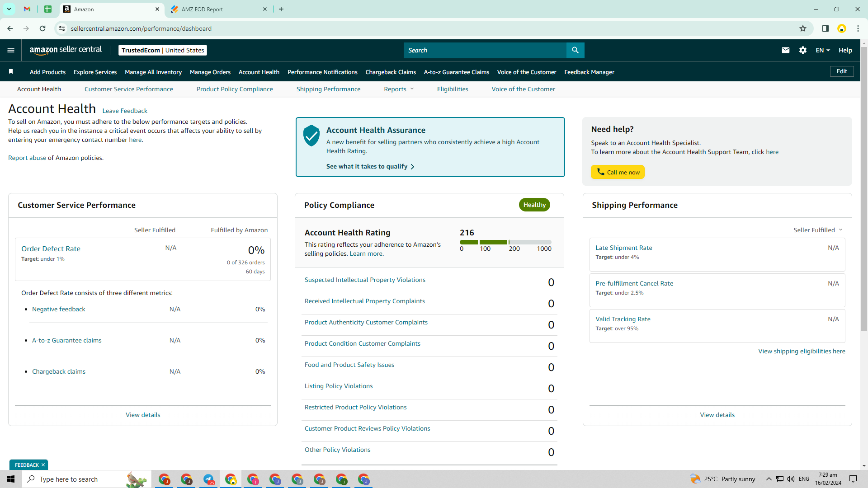The width and height of the screenshot is (868, 488).
Task: Click the Windows taskbar search box
Action: pos(87,479)
